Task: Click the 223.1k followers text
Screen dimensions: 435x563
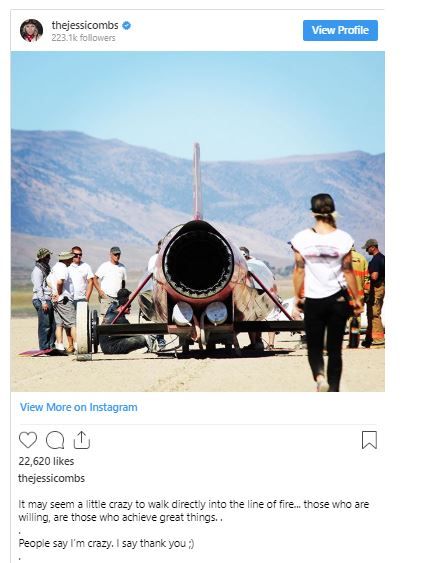Action: (83, 38)
